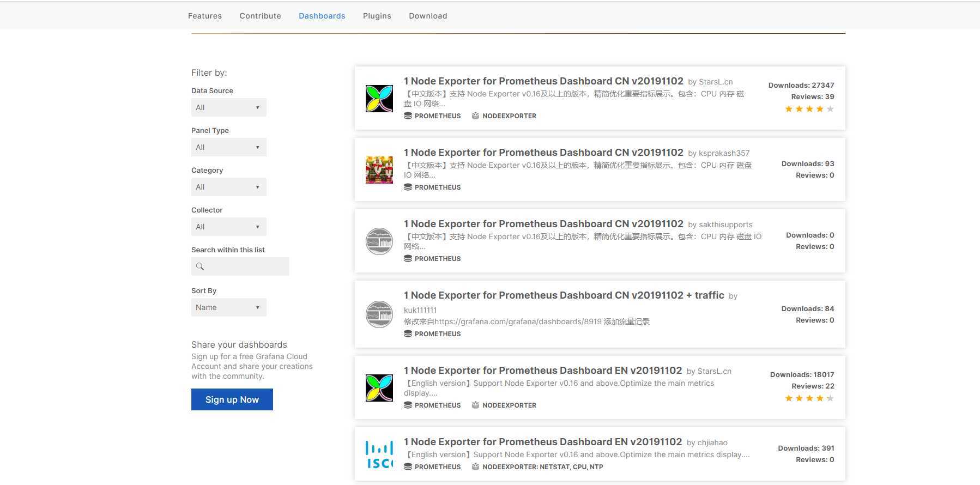The image size is (980, 485).
Task: Open the CN v20191102 + traffic dashboard title
Action: 564,295
